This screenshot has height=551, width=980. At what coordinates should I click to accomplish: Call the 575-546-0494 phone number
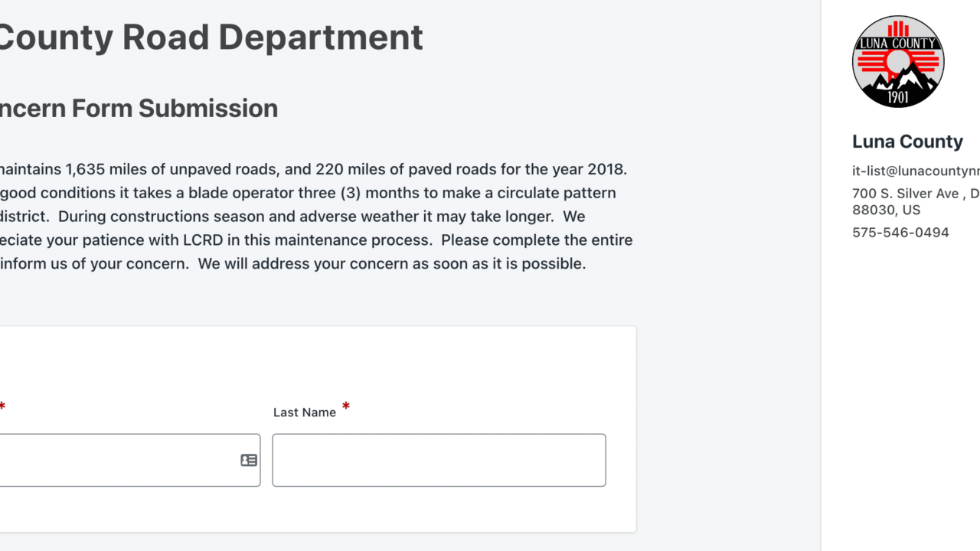[x=901, y=232]
